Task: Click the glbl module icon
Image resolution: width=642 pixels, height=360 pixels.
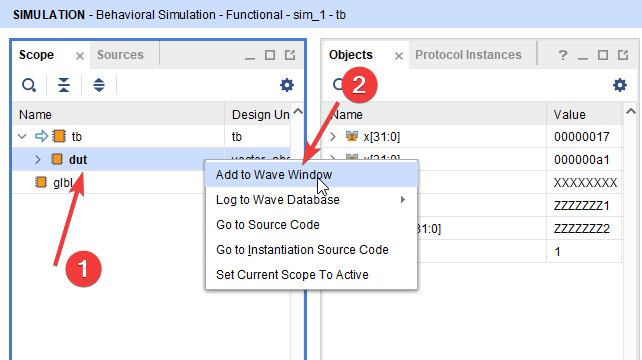Action: tap(41, 182)
